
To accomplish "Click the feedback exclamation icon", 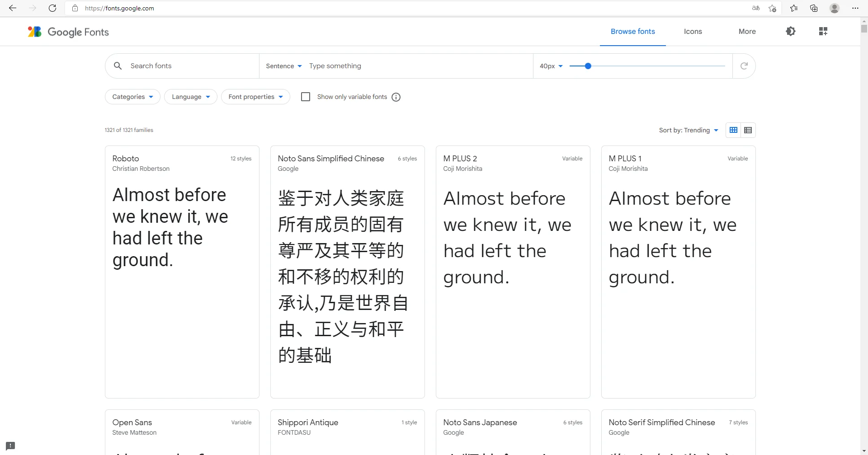I will click(10, 446).
